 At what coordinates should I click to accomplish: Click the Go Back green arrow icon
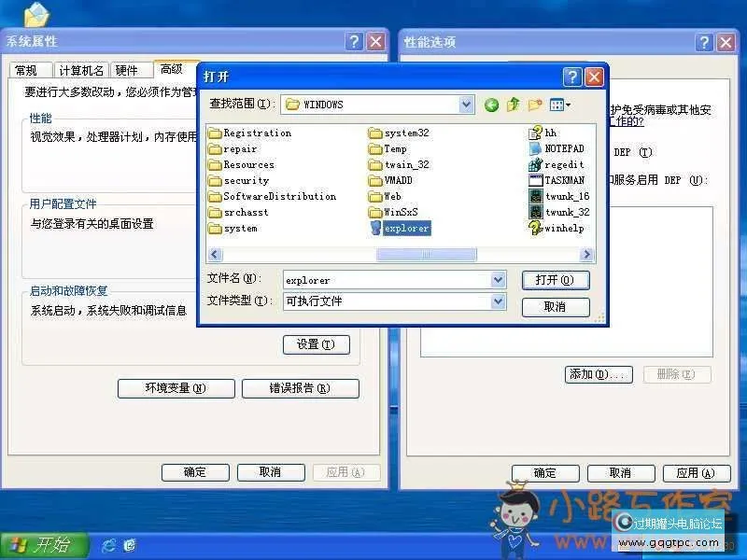coord(491,105)
